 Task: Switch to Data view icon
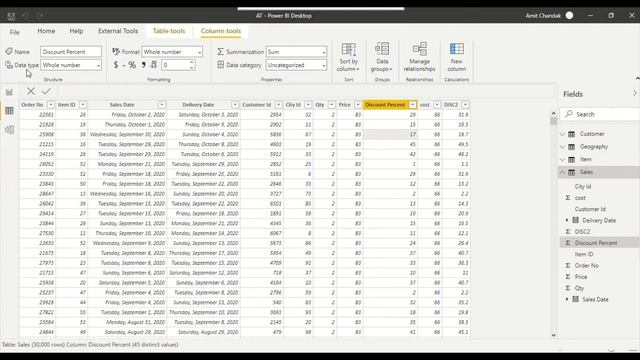pos(9,111)
